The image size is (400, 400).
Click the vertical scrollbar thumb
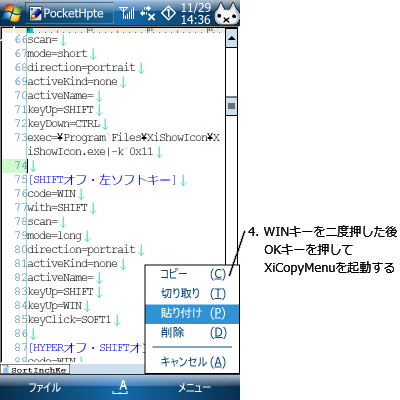point(231,106)
